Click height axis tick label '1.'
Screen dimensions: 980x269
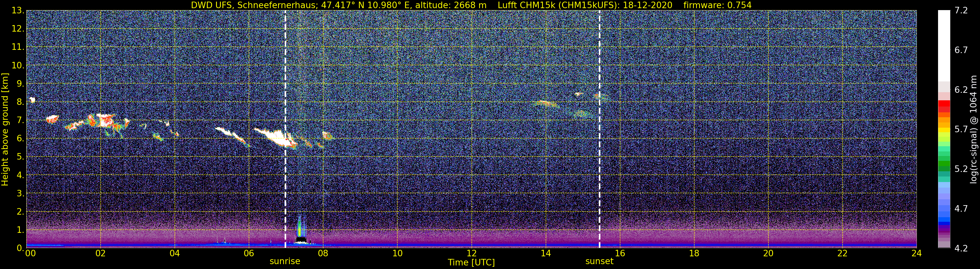pyautogui.click(x=20, y=230)
